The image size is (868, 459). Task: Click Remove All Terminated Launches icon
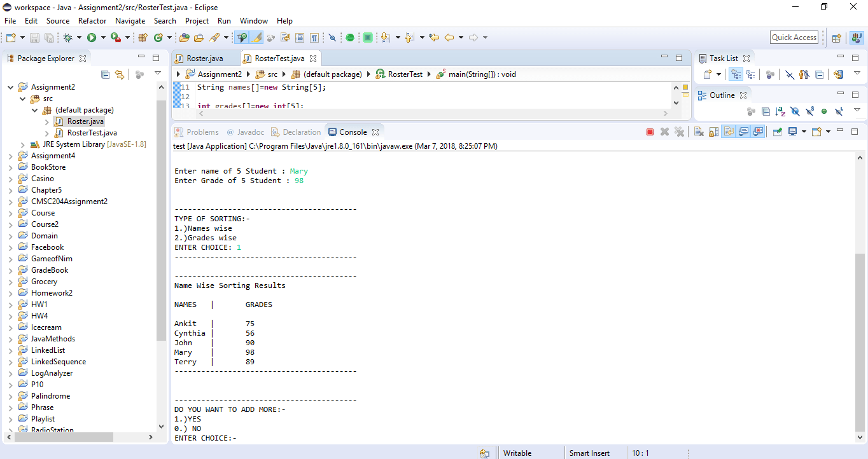click(679, 132)
